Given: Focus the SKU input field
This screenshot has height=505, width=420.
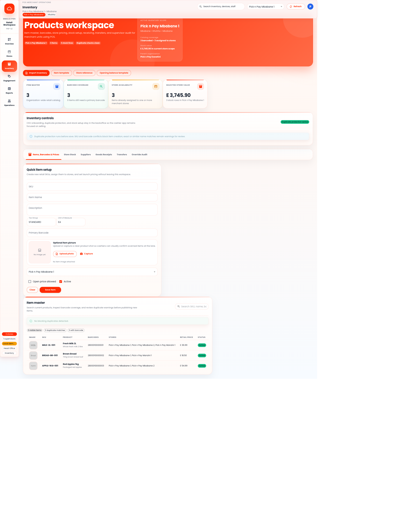Looking at the screenshot, I should click(92, 187).
